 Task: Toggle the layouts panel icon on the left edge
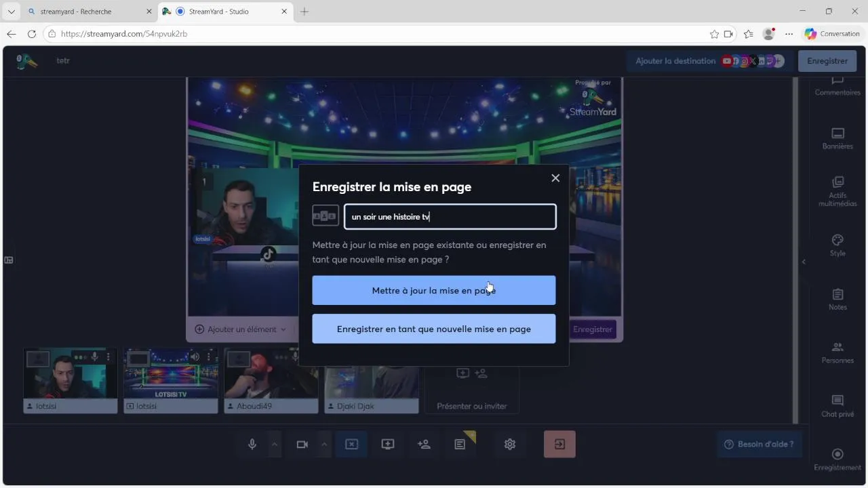pyautogui.click(x=9, y=260)
